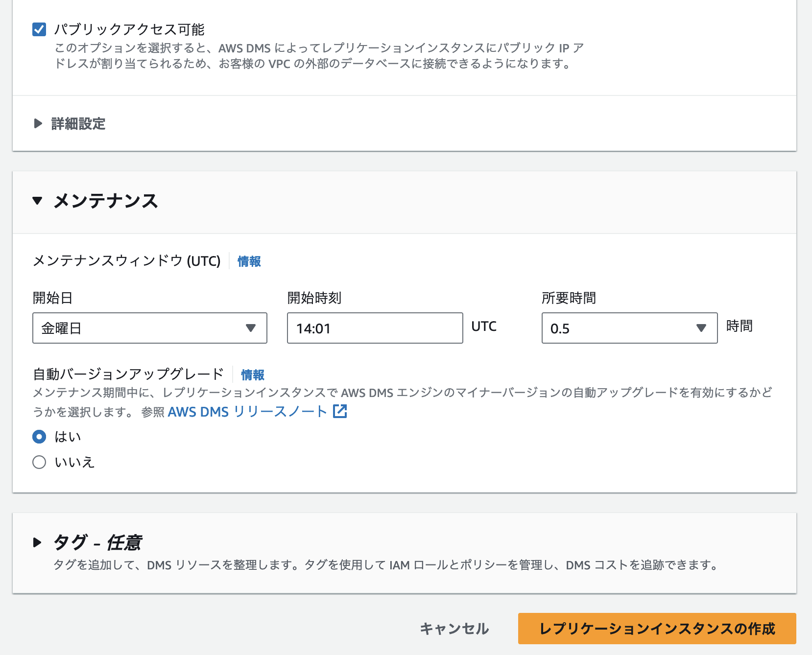The width and height of the screenshot is (812, 655).
Task: Open the 開始日 dropdown showing 金曜日
Action: (150, 328)
